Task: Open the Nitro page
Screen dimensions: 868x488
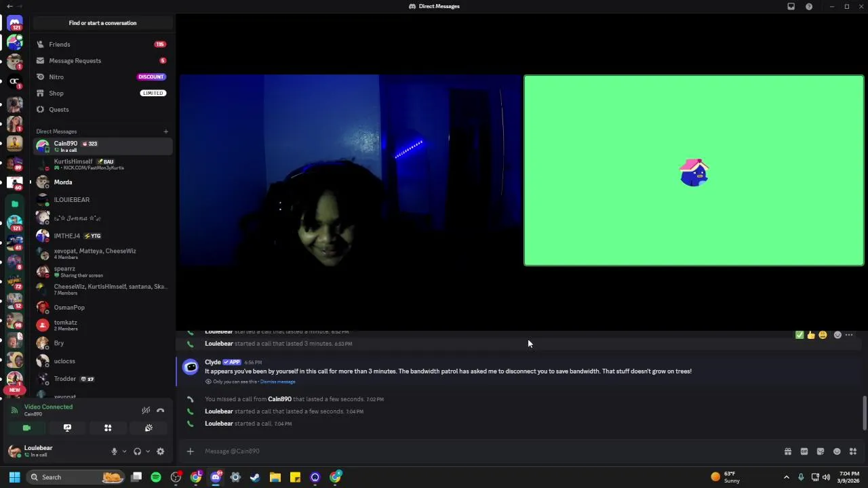Action: [102, 77]
